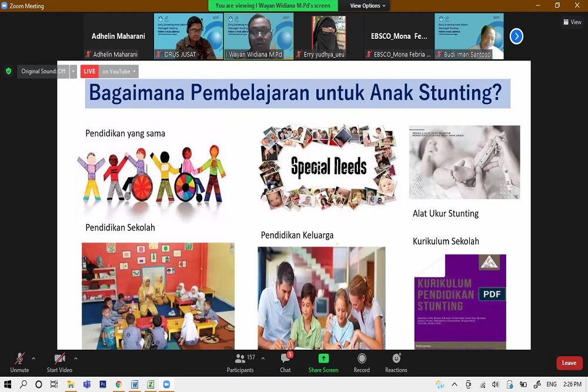Screen dimensions: 588x392
Task: Click the green encryption shield icon
Action: (x=9, y=71)
